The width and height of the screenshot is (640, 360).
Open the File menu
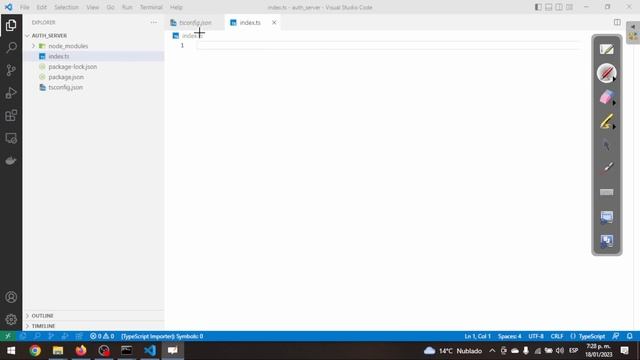point(24,7)
